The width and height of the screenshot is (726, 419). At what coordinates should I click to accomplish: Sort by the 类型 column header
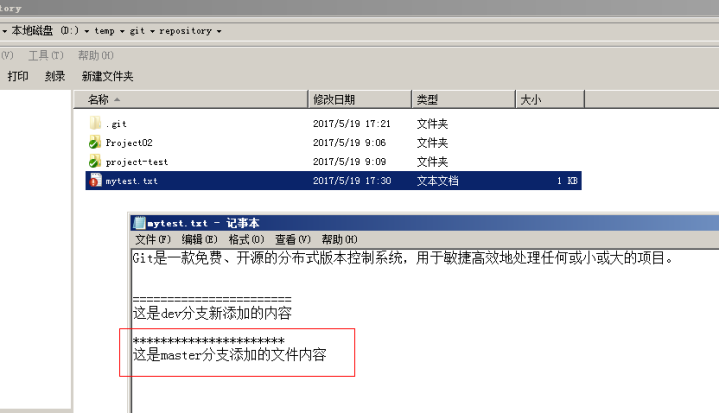(x=463, y=100)
